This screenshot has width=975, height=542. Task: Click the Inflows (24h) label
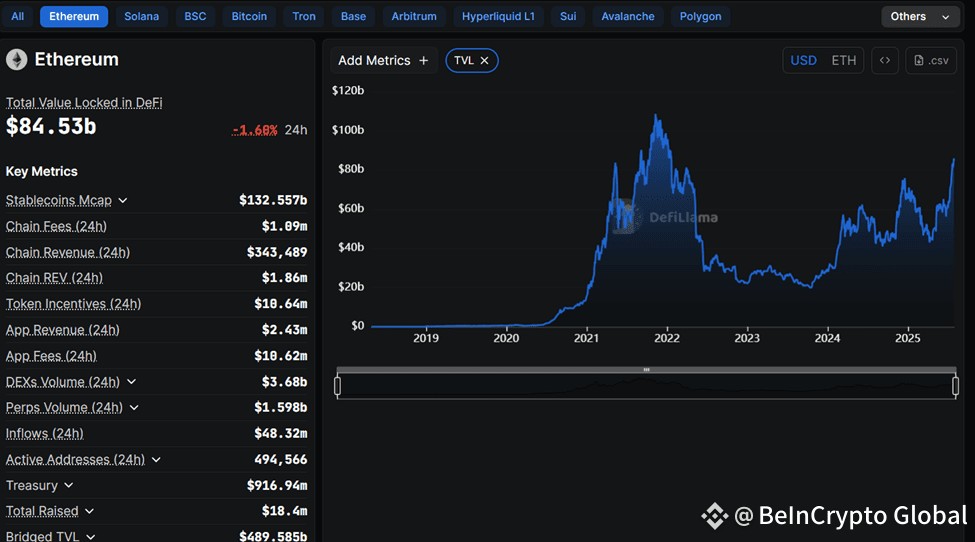44,433
